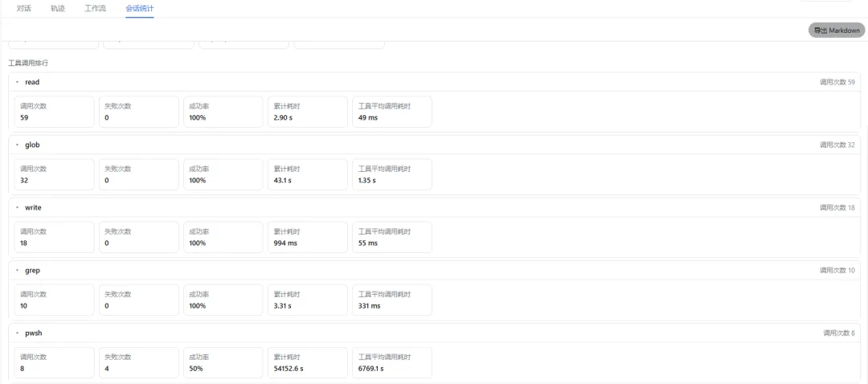The height and width of the screenshot is (384, 868).
Task: Click the read header 调用次数 59 label
Action: click(837, 82)
